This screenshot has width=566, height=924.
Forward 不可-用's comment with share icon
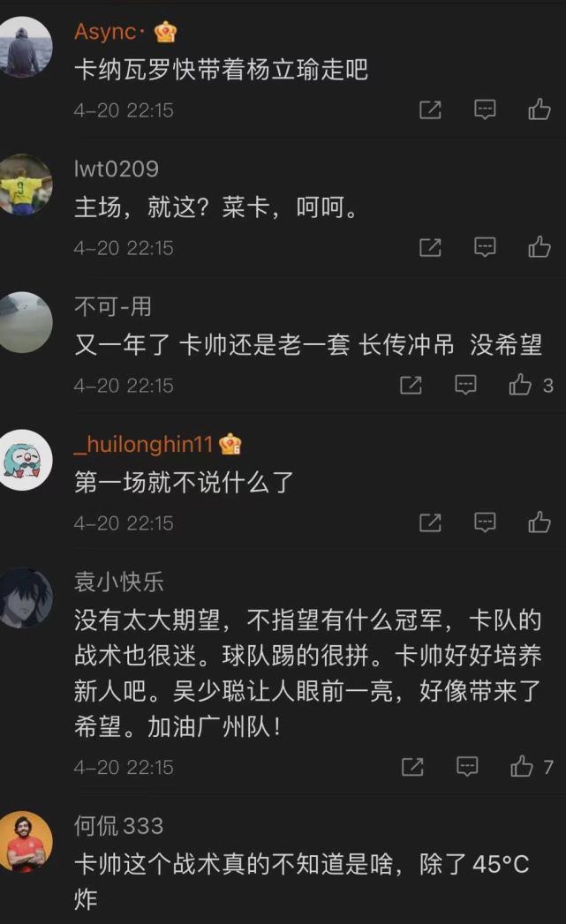point(411,385)
